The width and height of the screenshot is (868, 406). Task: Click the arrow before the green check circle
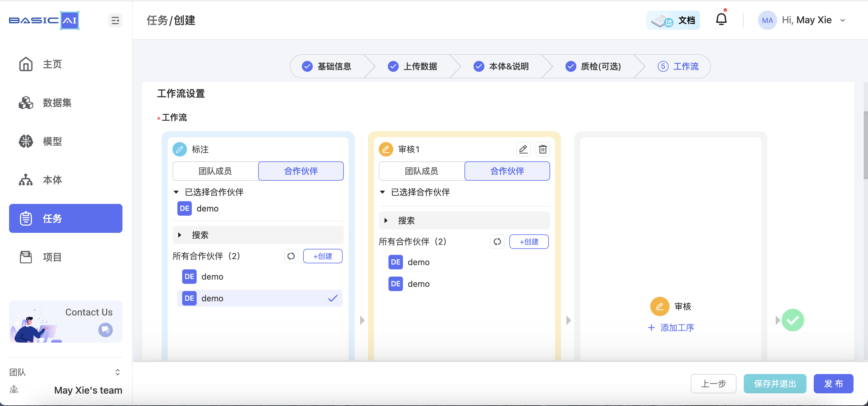tap(778, 320)
